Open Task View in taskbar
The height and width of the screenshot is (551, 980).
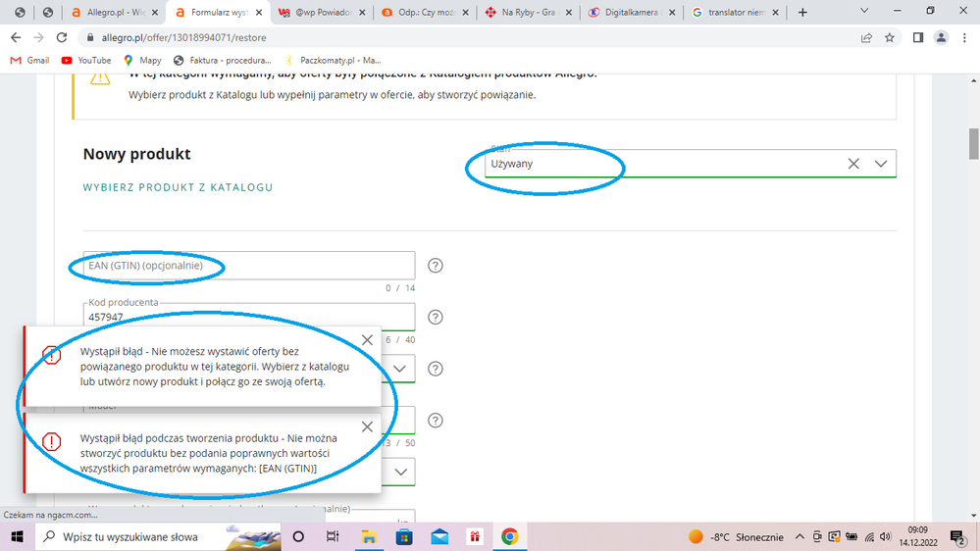[x=333, y=536]
